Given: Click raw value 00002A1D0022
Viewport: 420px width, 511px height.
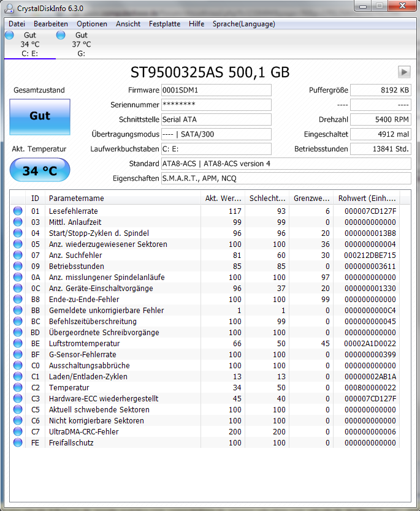Looking at the screenshot, I should (x=370, y=343).
